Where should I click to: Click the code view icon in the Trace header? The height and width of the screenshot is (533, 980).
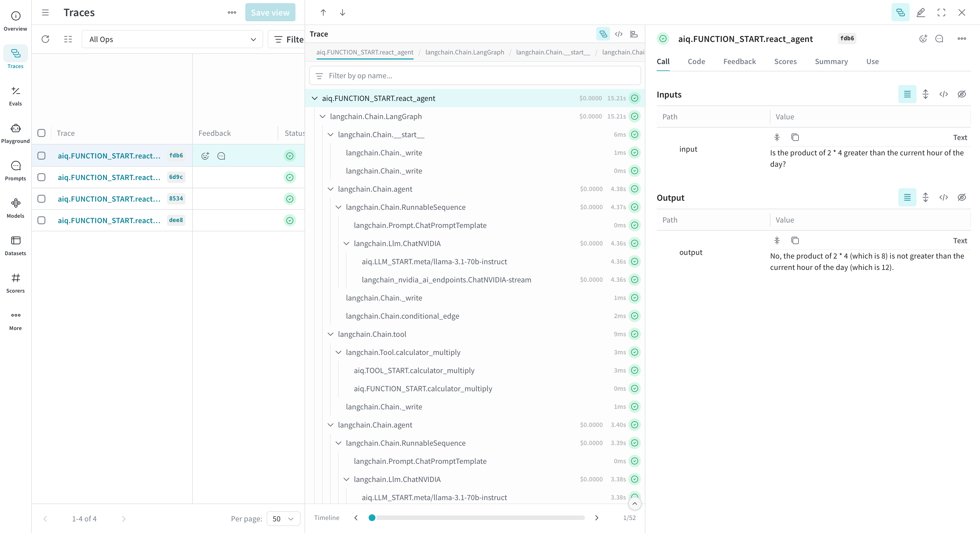(x=618, y=34)
